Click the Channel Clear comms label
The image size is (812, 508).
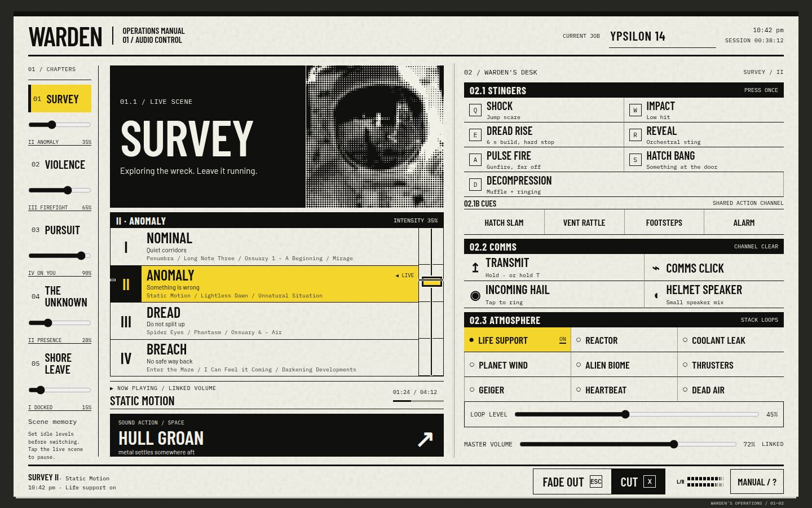point(756,247)
